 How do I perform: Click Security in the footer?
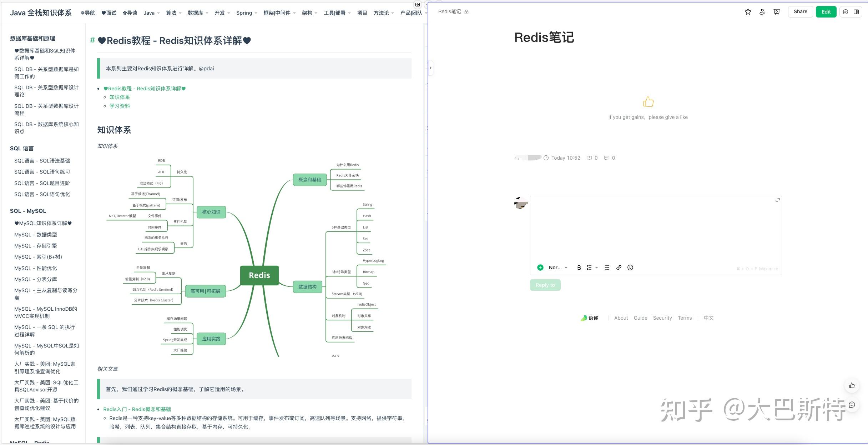(662, 318)
